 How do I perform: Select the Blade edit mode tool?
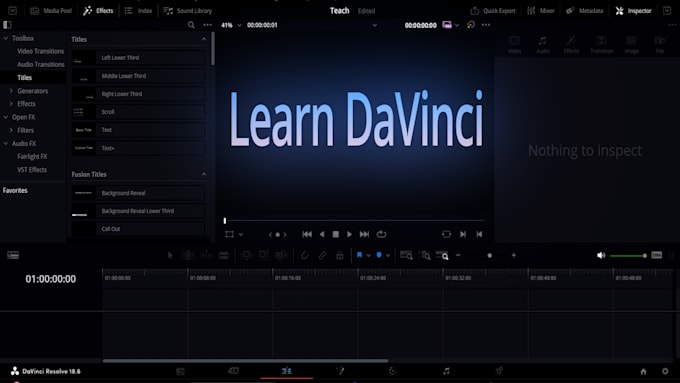pyautogui.click(x=224, y=255)
